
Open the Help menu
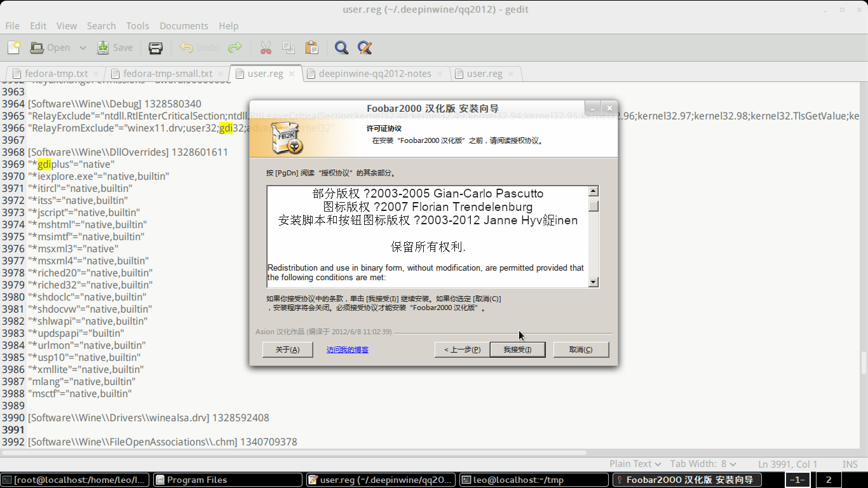coord(229,26)
